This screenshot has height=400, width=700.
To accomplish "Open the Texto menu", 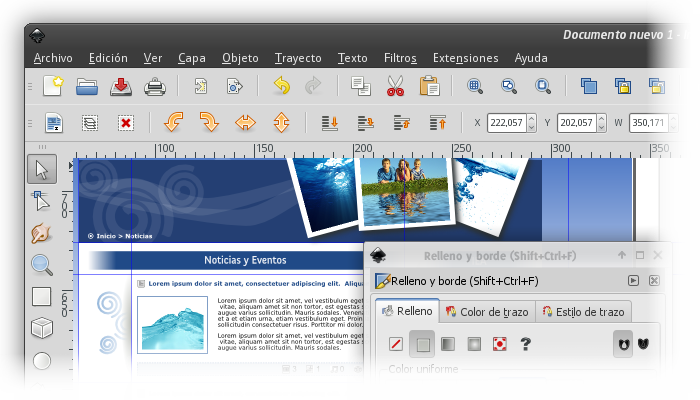I will coord(352,58).
